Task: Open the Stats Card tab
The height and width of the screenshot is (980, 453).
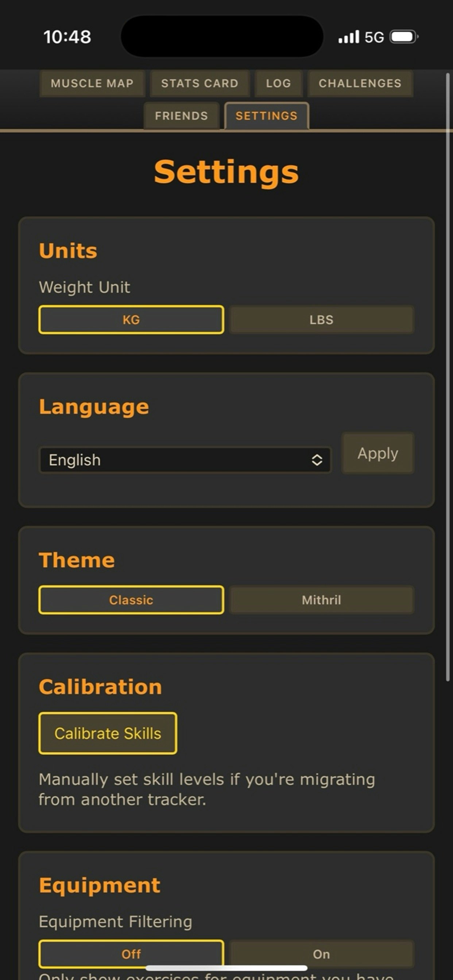Action: pos(200,83)
